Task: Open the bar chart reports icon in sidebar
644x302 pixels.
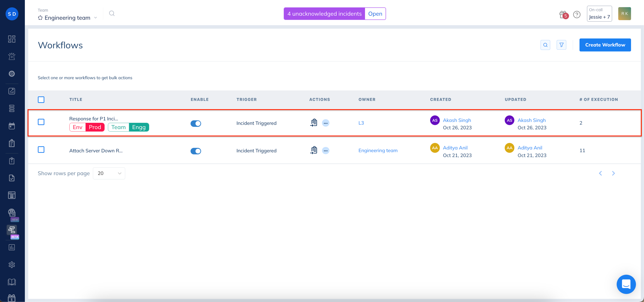Action: pyautogui.click(x=12, y=248)
